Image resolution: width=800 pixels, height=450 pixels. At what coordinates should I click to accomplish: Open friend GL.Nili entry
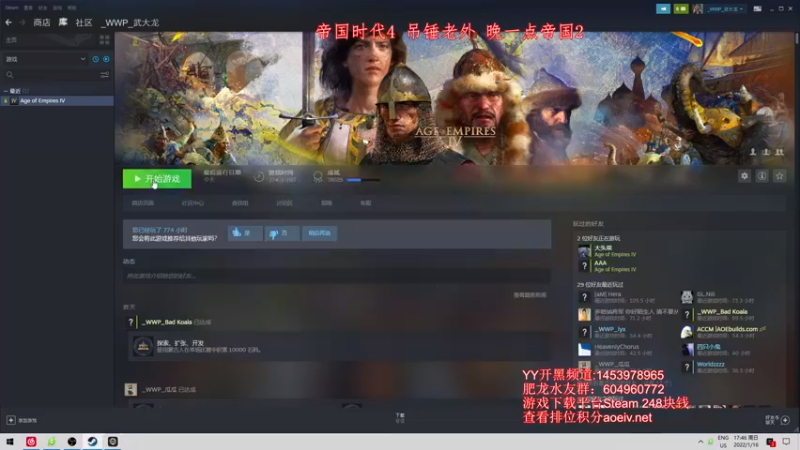718,297
